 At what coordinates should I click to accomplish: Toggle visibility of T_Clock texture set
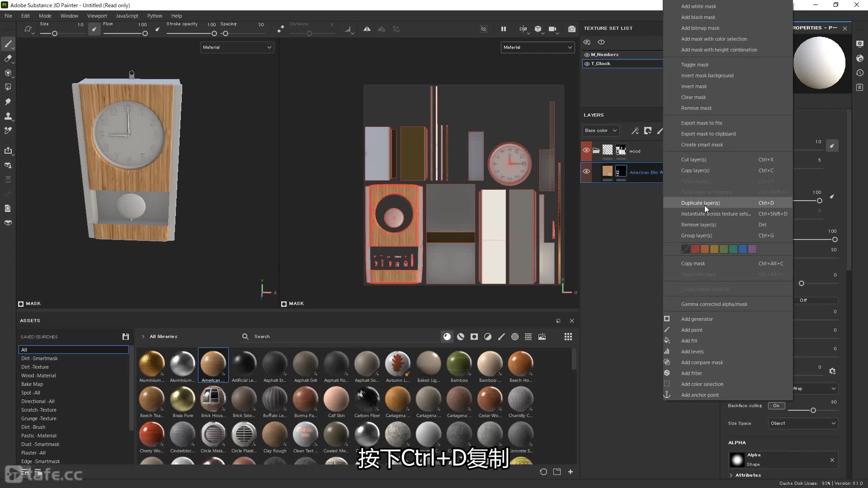pyautogui.click(x=587, y=64)
